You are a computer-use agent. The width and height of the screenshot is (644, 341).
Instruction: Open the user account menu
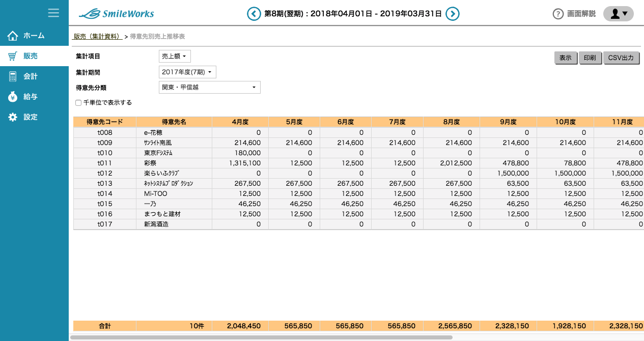point(619,14)
